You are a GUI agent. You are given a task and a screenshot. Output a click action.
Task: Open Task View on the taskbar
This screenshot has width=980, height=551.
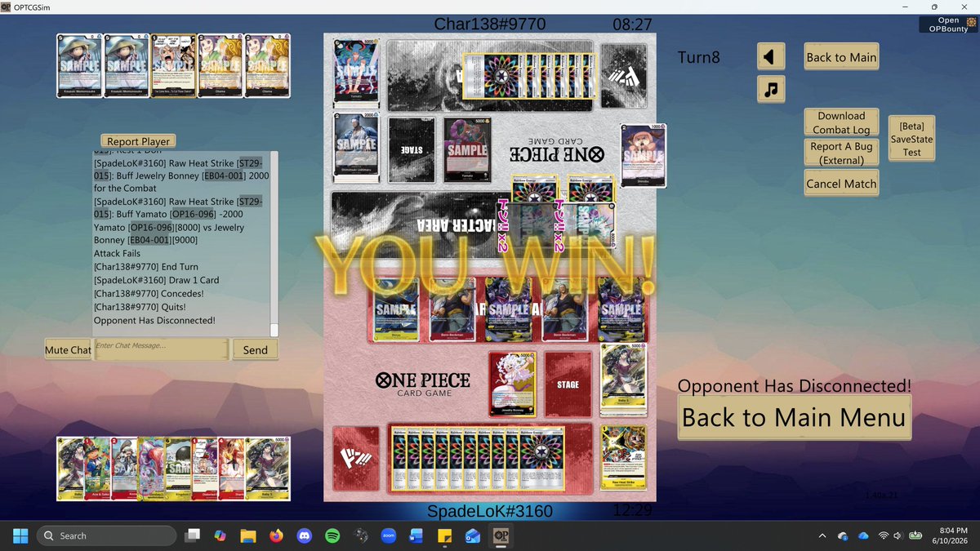point(193,535)
